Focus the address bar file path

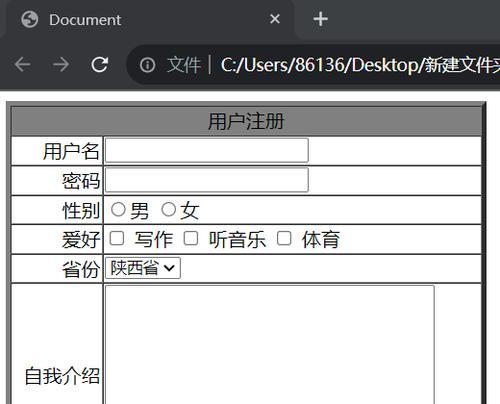pos(360,65)
